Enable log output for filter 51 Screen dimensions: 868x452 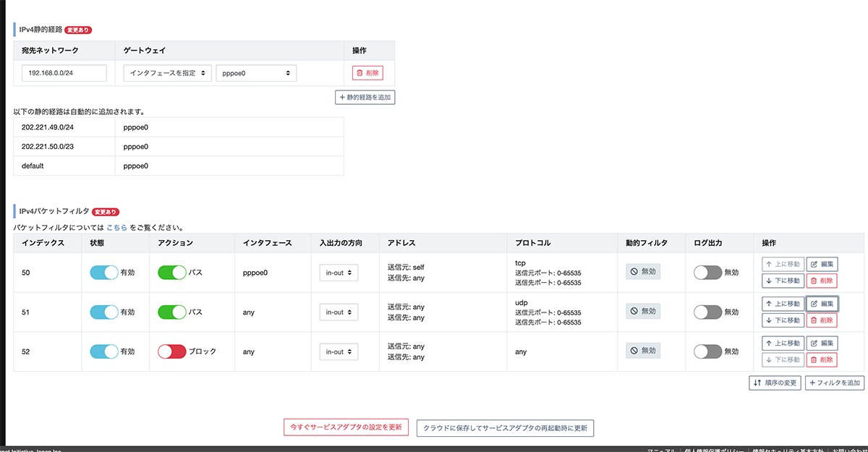[707, 312]
